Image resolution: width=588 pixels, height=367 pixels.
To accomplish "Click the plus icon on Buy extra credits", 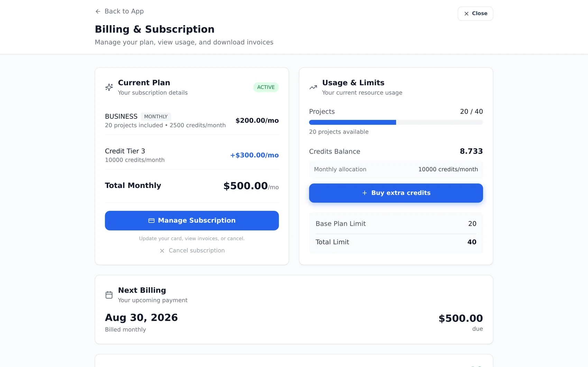I will coord(365,193).
